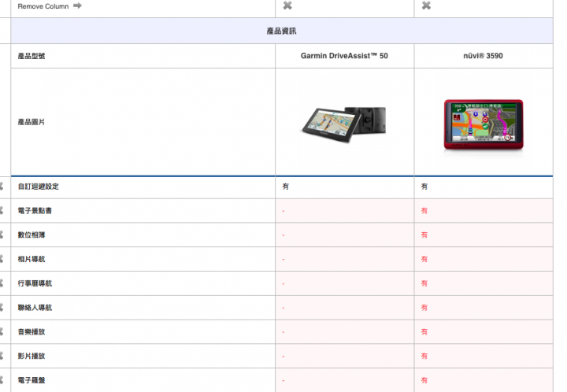Click nüvi 3590's 有 value for 相片導航
The width and height of the screenshot is (567, 392).
[424, 259]
